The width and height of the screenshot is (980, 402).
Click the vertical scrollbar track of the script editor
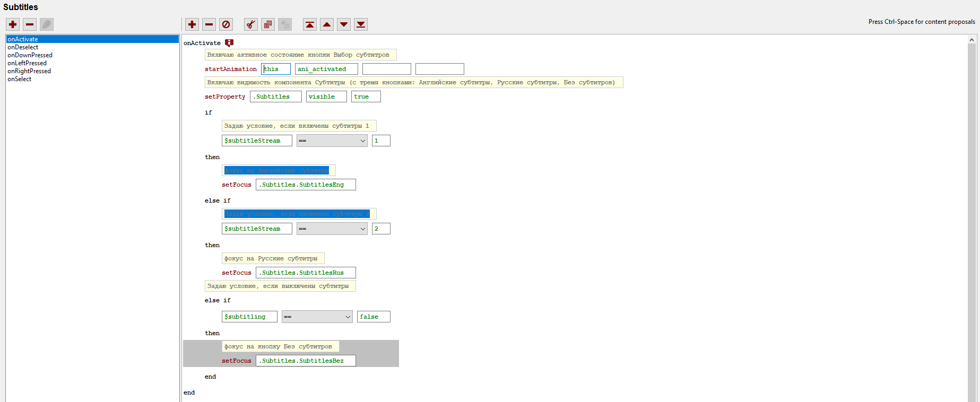pyautogui.click(x=972, y=223)
